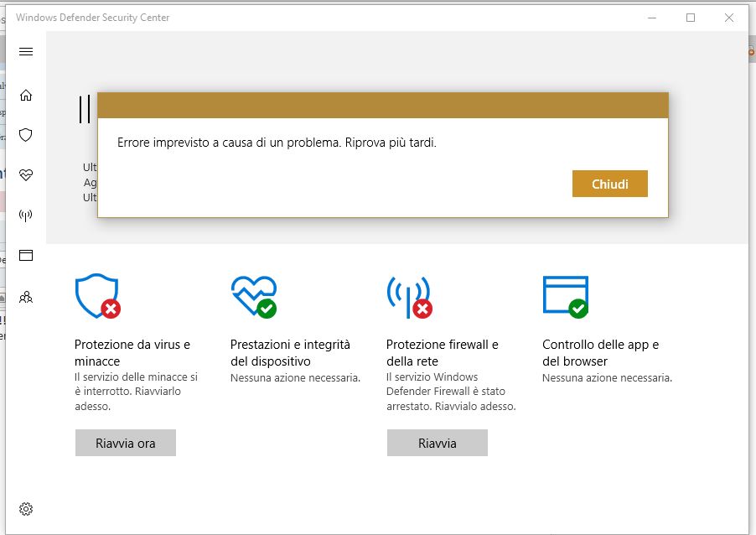Open Settings gear in the sidebar

[x=26, y=509]
